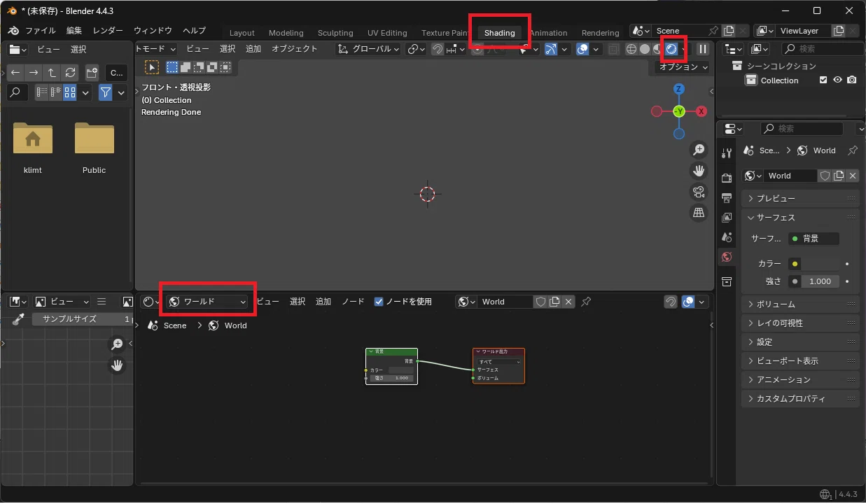866x504 pixels.
Task: Create a new folder in file browser
Action: pos(92,73)
